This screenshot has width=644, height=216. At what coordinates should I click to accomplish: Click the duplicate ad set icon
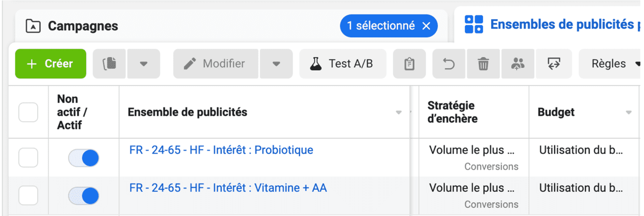(110, 63)
